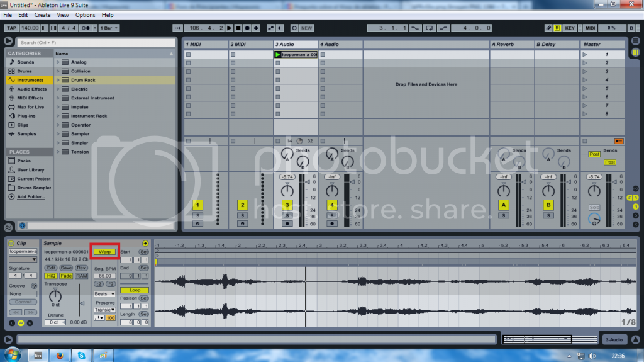The width and height of the screenshot is (644, 362).
Task: Launch the looperman audio clip
Action: pyautogui.click(x=277, y=54)
